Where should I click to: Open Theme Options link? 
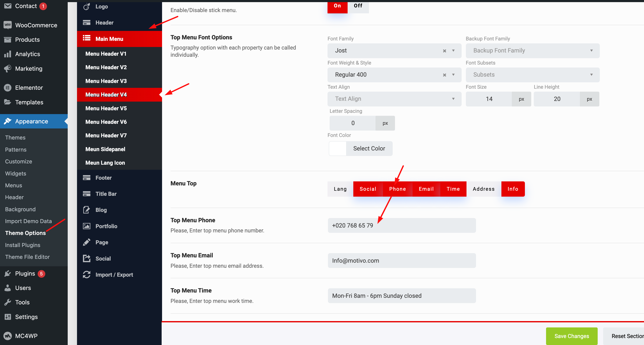click(26, 233)
